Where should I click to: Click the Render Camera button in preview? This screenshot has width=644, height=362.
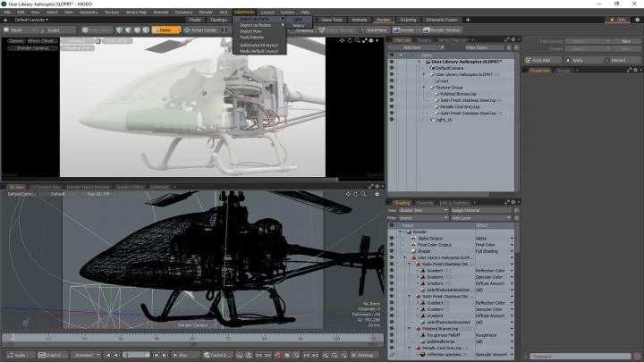click(32, 48)
